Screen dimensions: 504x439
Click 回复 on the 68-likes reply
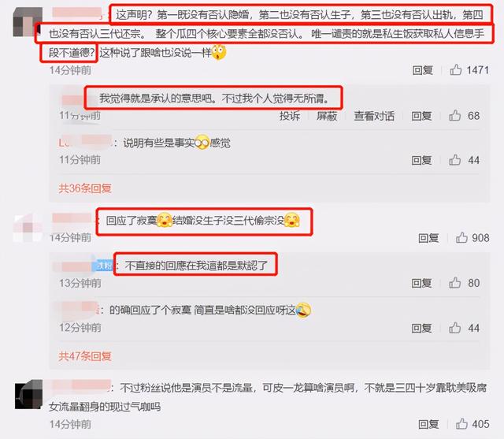click(421, 116)
